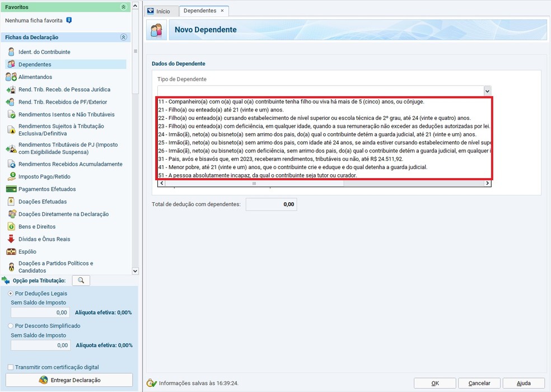Screen dimensions: 551x392
Task: Collapse the Fichas da Declaração panel
Action: click(123, 38)
